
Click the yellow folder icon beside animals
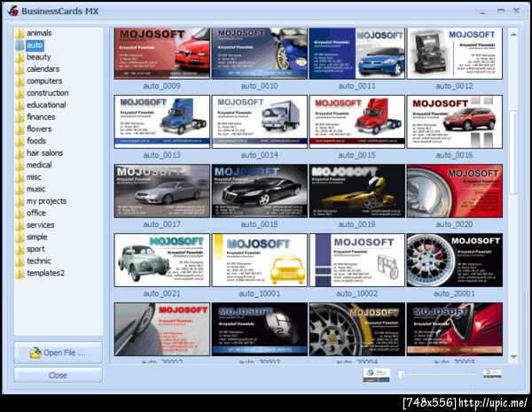click(x=20, y=33)
